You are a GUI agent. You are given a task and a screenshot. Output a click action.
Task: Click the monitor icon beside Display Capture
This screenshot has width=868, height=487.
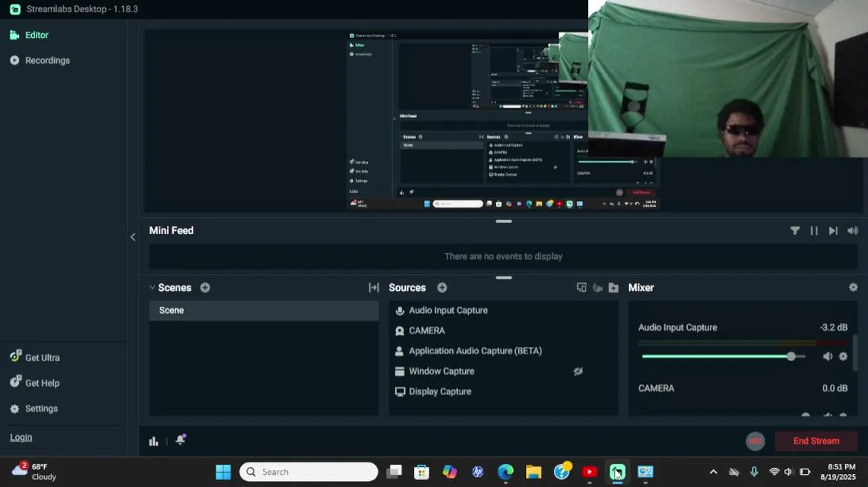pyautogui.click(x=400, y=392)
